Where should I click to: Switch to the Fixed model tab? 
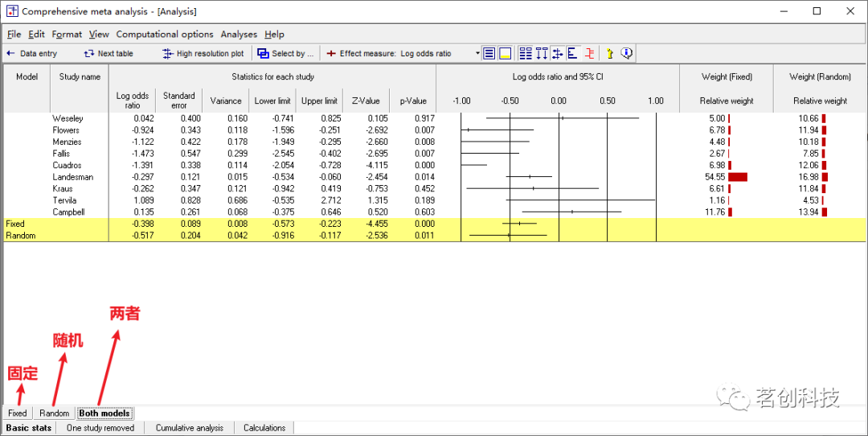click(x=18, y=413)
